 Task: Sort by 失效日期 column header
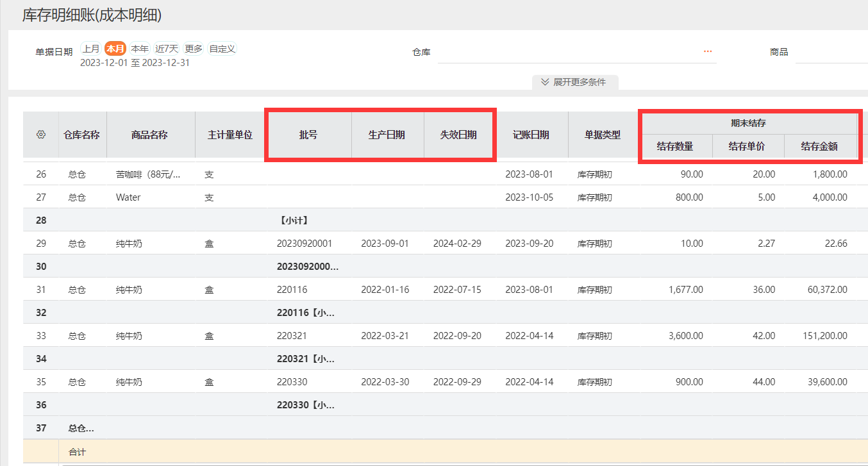click(458, 135)
